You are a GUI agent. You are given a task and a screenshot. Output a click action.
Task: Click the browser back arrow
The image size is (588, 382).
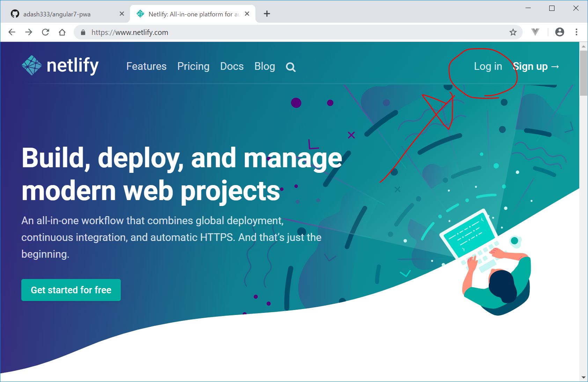click(12, 32)
